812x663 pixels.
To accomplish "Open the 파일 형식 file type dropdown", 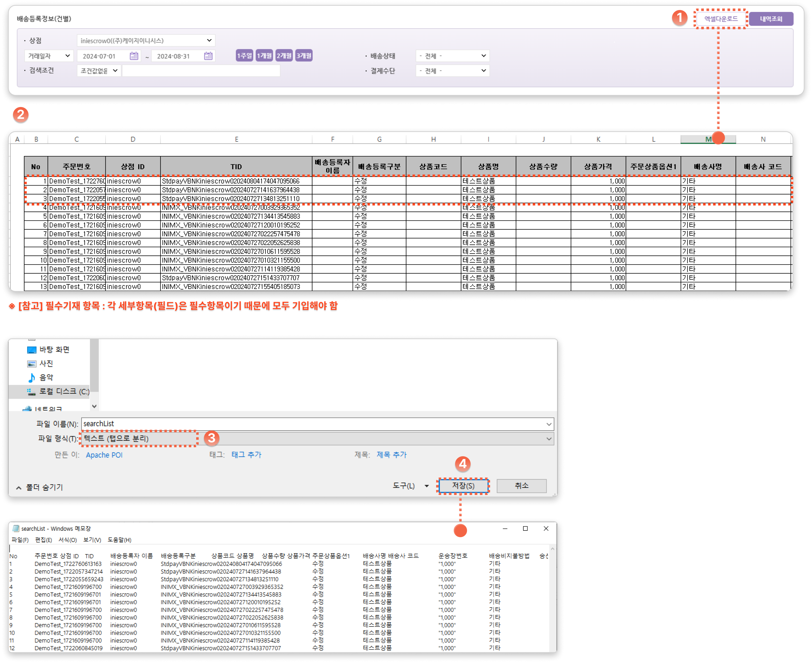I will point(317,438).
